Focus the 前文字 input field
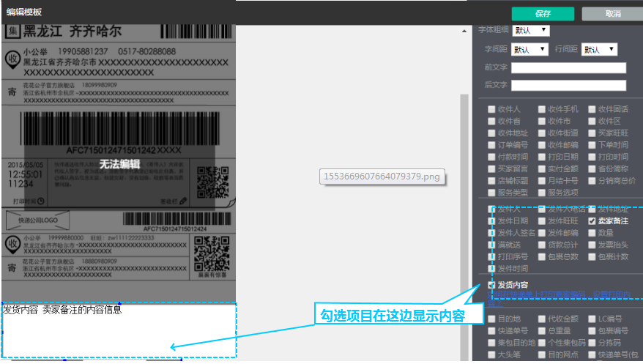The height and width of the screenshot is (364, 643). coord(568,67)
